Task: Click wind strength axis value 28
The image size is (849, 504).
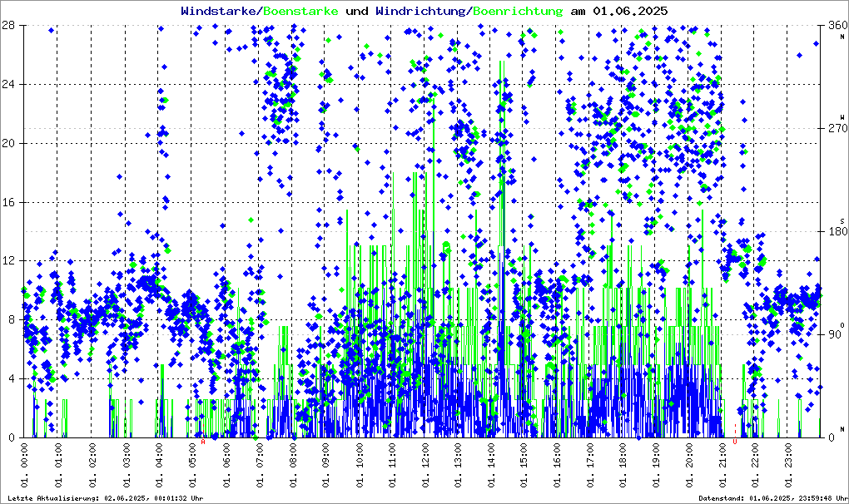Action: pyautogui.click(x=8, y=26)
